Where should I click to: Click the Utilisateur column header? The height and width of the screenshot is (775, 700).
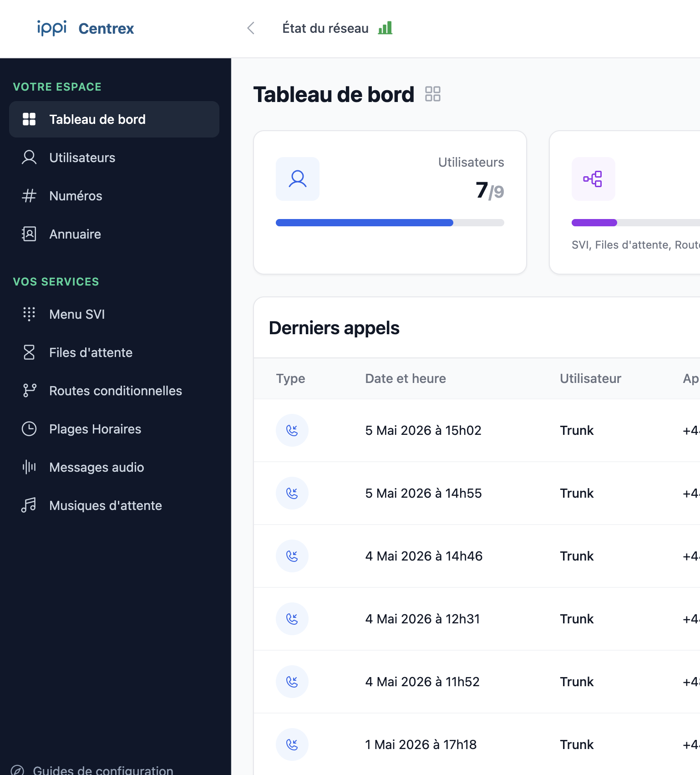(x=590, y=378)
